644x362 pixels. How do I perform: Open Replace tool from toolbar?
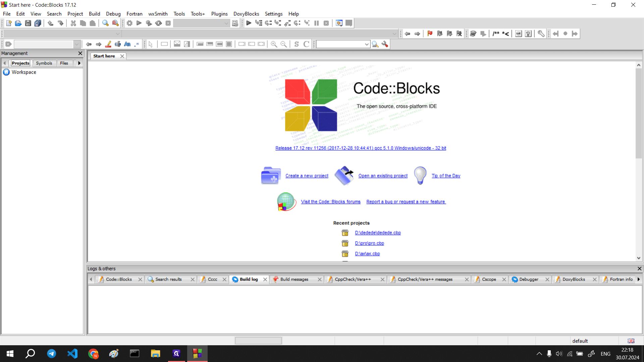pyautogui.click(x=115, y=23)
